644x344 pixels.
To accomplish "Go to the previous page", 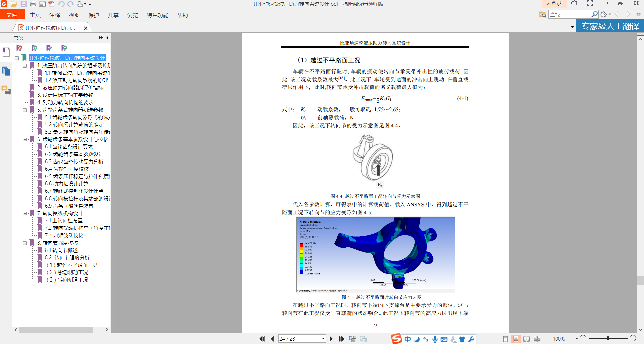I will (272, 339).
